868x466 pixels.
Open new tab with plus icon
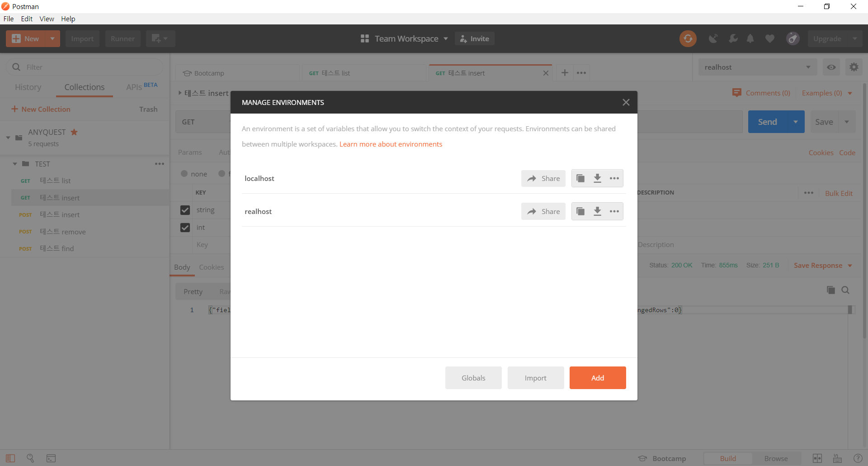click(565, 73)
